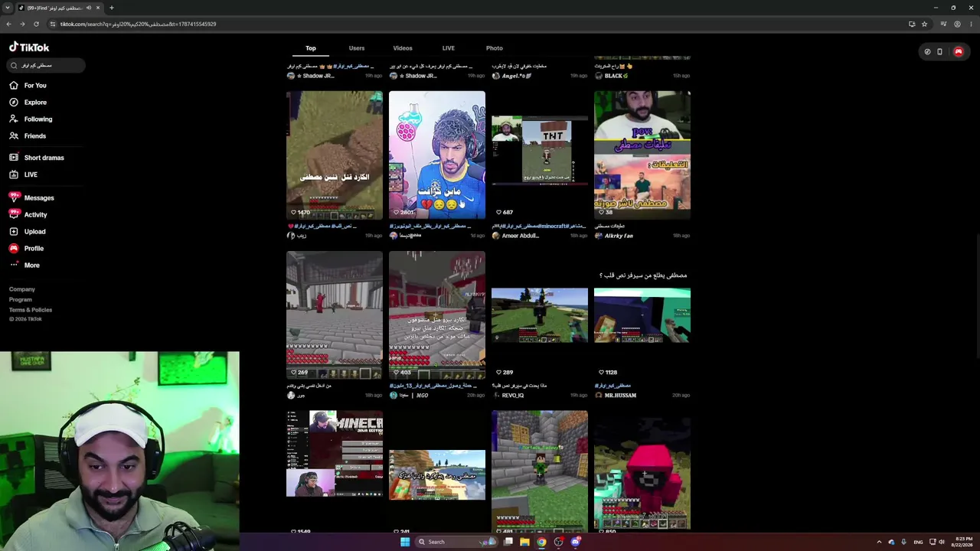Open Google Chrome from the taskbar

point(541,542)
